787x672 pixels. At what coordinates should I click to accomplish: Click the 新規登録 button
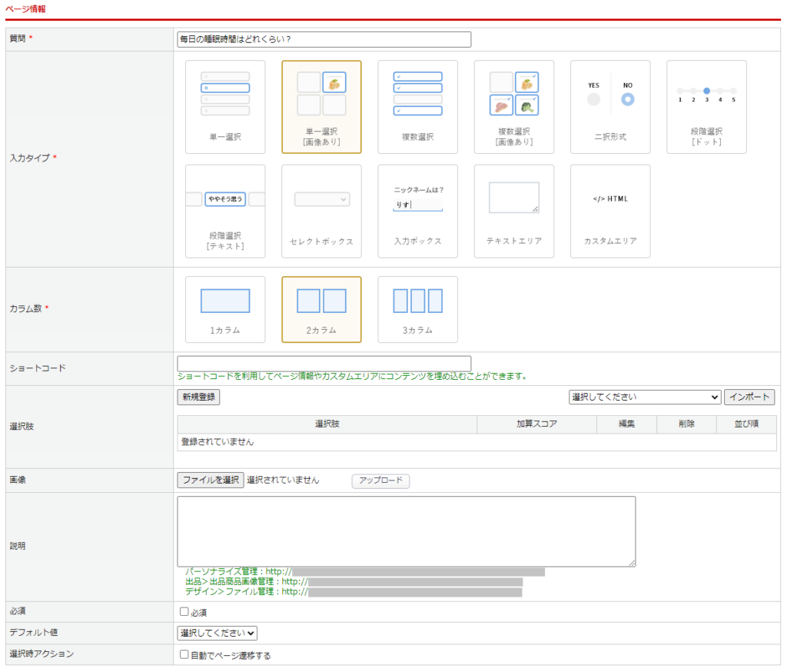[198, 398]
